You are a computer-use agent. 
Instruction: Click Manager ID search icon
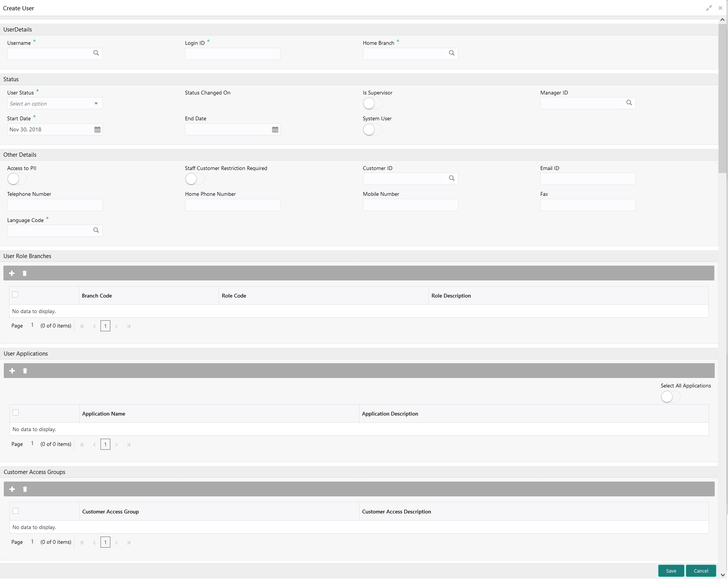(x=629, y=103)
